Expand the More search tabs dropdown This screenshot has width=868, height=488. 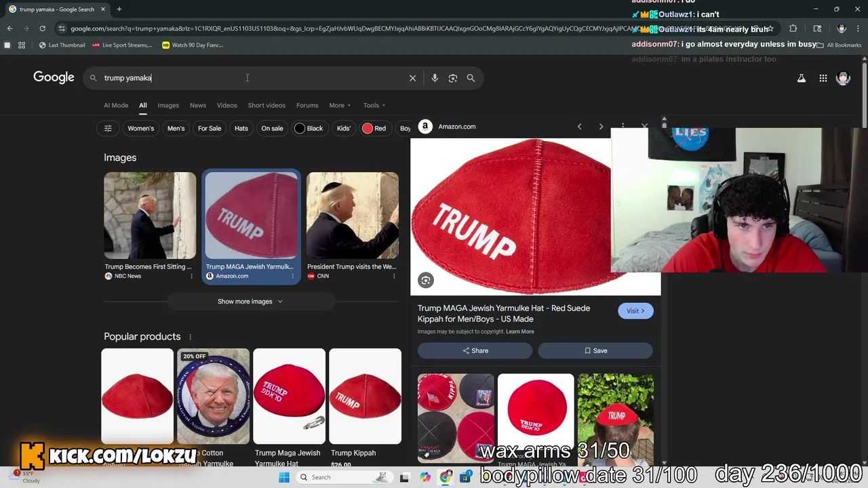coord(340,105)
